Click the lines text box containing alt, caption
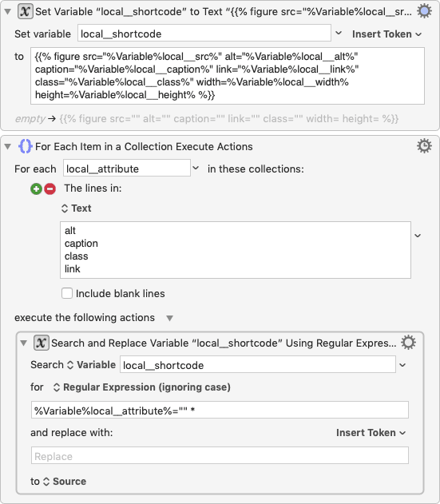The height and width of the screenshot is (504, 440). coord(236,250)
